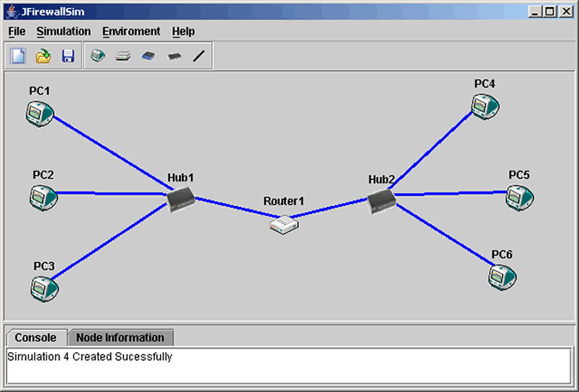The height and width of the screenshot is (392, 579).
Task: Click the Router1 node on the canvas
Action: tap(284, 225)
